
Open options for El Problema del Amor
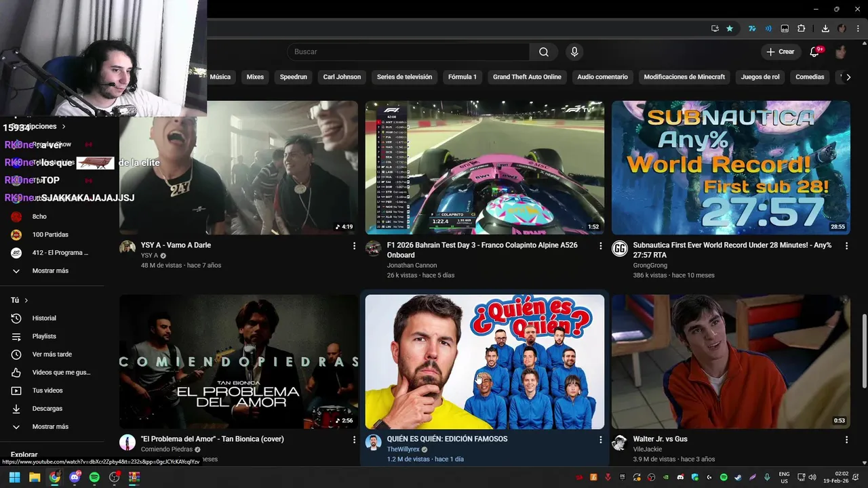point(354,440)
